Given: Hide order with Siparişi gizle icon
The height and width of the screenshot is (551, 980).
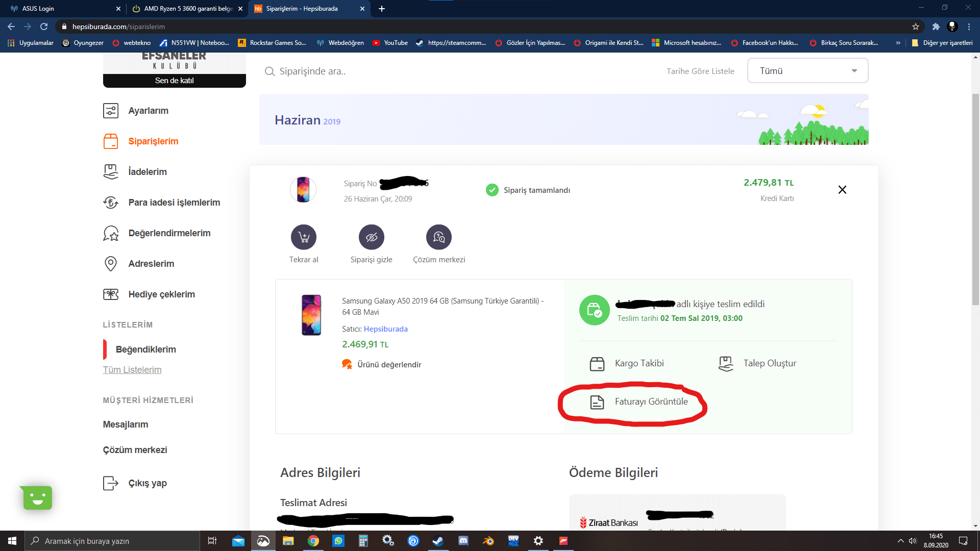Looking at the screenshot, I should [371, 237].
